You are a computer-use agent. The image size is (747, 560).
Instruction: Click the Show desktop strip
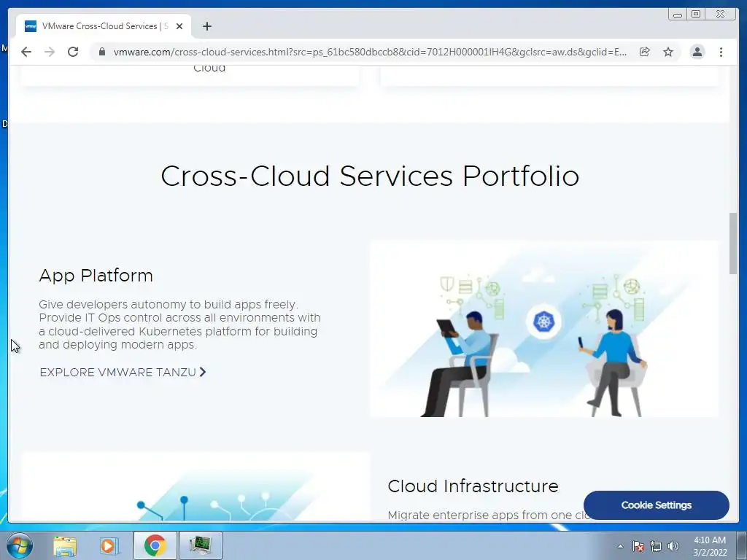click(x=742, y=545)
